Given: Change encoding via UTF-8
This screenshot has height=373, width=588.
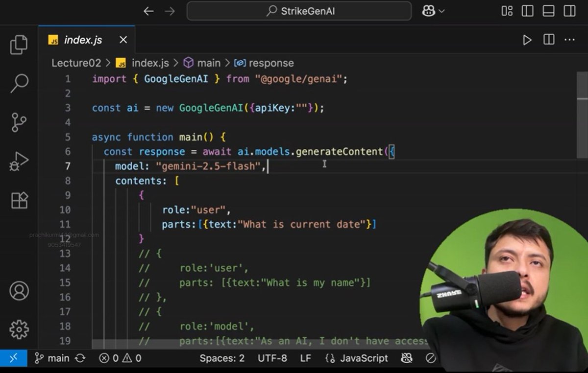Looking at the screenshot, I should tap(272, 358).
